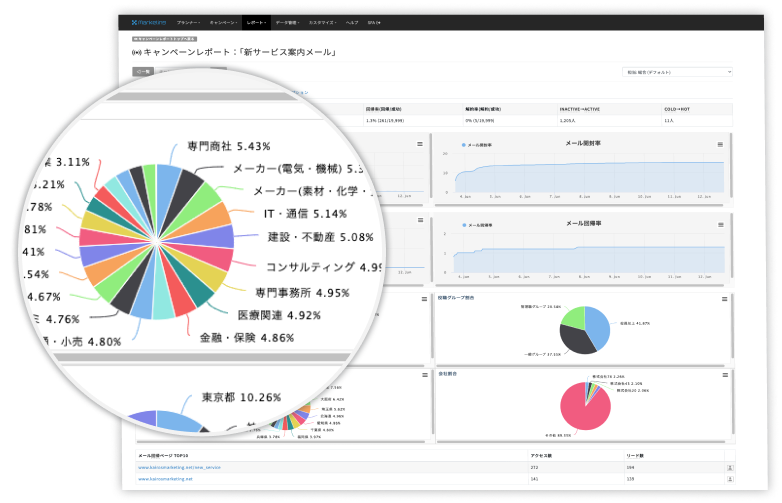Click the メール回帰率 chart title

583,223
